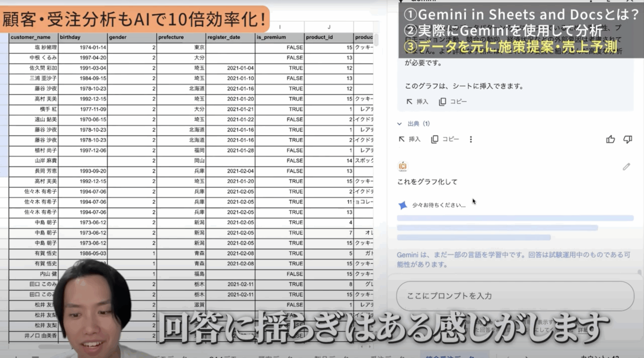
Task: Click the copy icon beside the three-dot menu
Action: click(435, 139)
